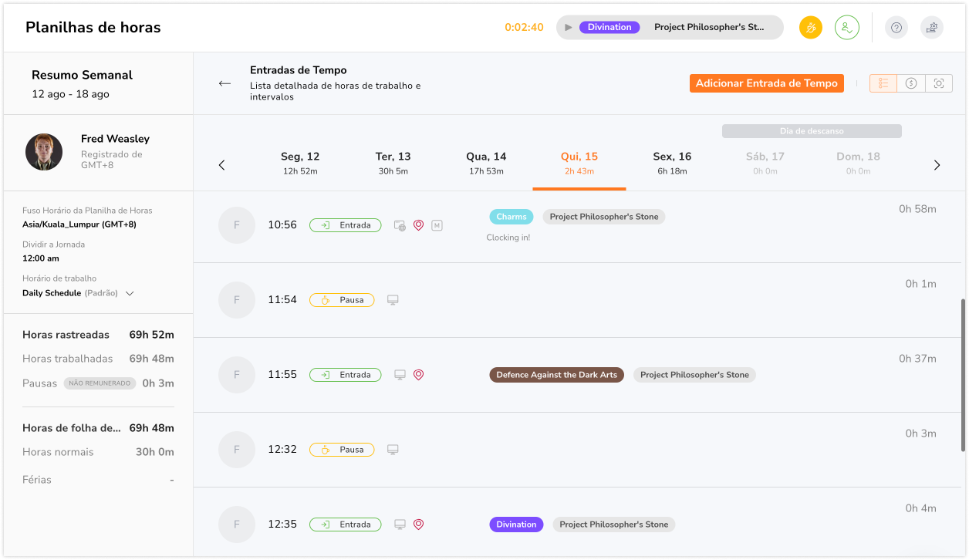Screen dimensions: 969x560
Task: Click the back arrow beside Entradas de Tempo
Action: pos(225,83)
